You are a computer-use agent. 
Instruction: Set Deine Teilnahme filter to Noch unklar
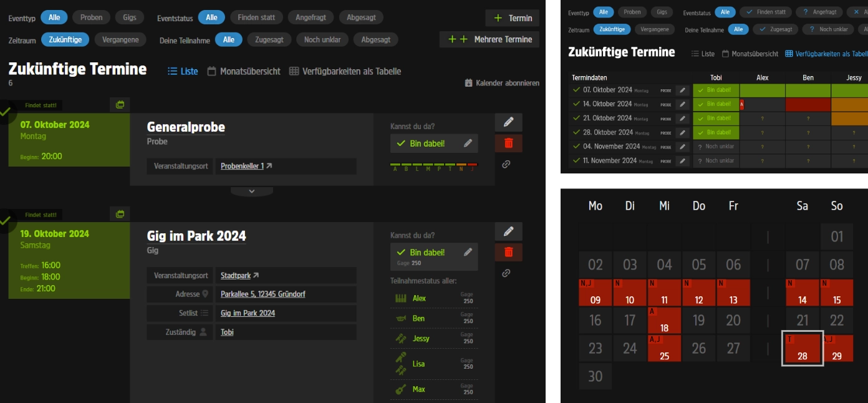(322, 39)
